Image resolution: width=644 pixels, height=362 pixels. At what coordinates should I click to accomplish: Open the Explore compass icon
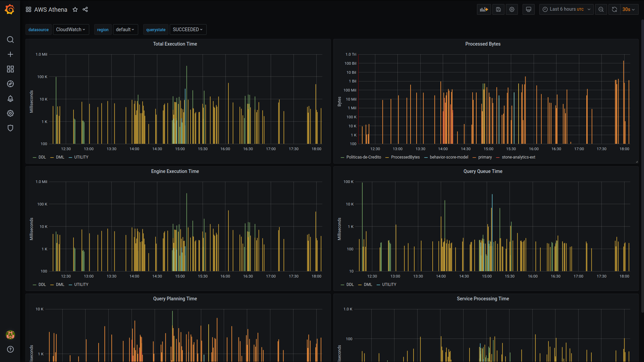coord(10,84)
